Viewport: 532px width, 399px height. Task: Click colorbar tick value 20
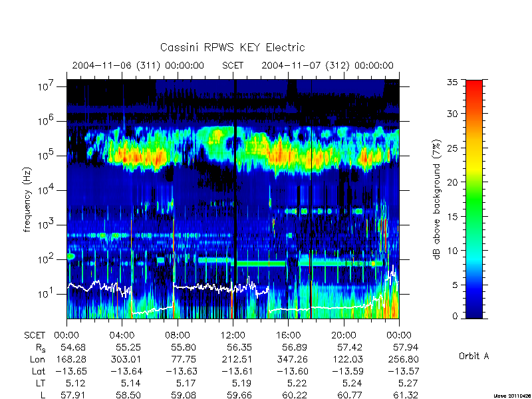pyautogui.click(x=452, y=182)
